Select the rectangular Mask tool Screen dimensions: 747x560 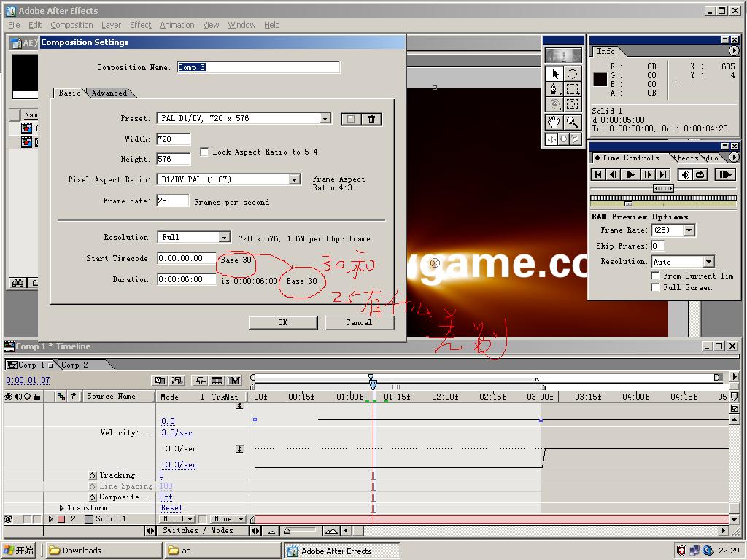point(572,89)
